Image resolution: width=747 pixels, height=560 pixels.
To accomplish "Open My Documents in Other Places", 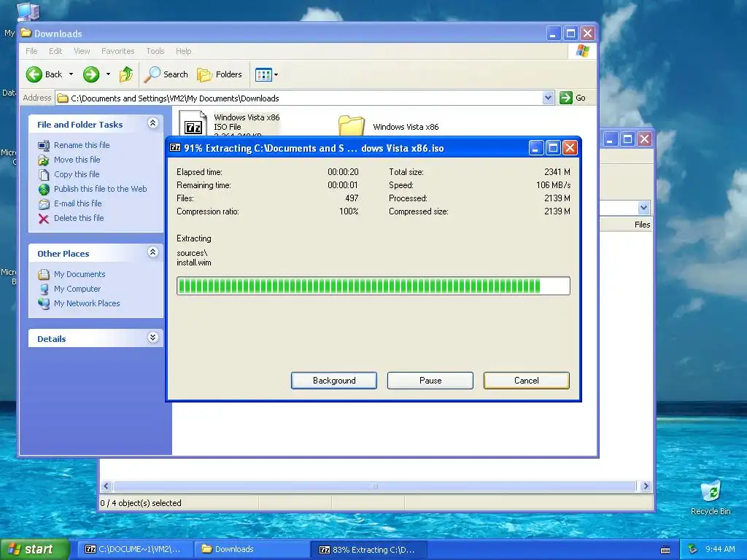I will pyautogui.click(x=79, y=274).
